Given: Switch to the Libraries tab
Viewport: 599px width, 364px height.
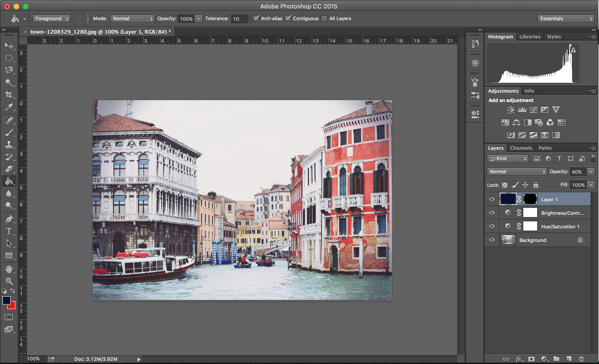Looking at the screenshot, I should [530, 37].
